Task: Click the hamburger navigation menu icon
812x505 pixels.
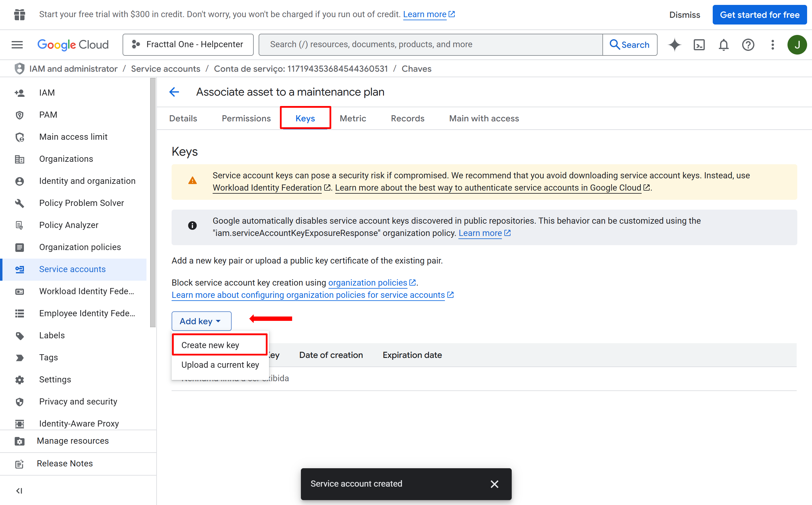Action: (x=17, y=44)
